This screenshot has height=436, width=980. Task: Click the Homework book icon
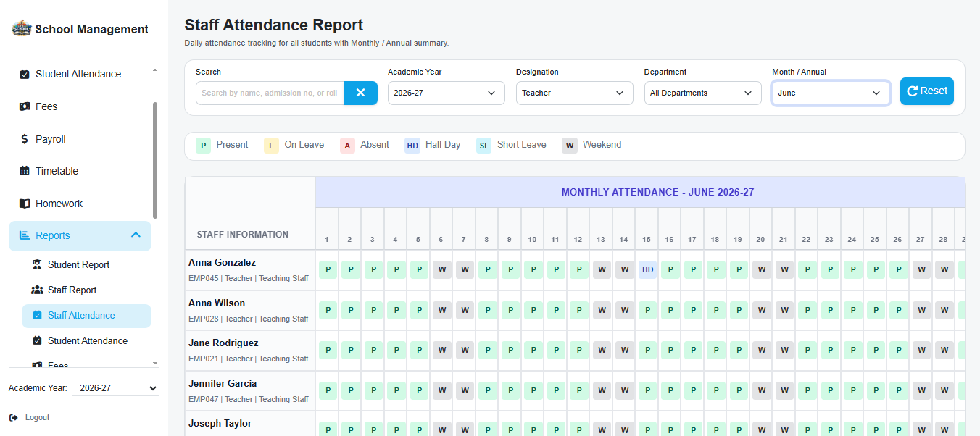coord(25,204)
